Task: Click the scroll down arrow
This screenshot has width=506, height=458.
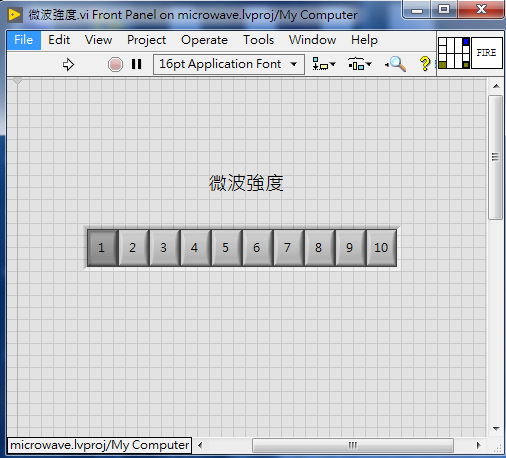Action: pos(496,429)
